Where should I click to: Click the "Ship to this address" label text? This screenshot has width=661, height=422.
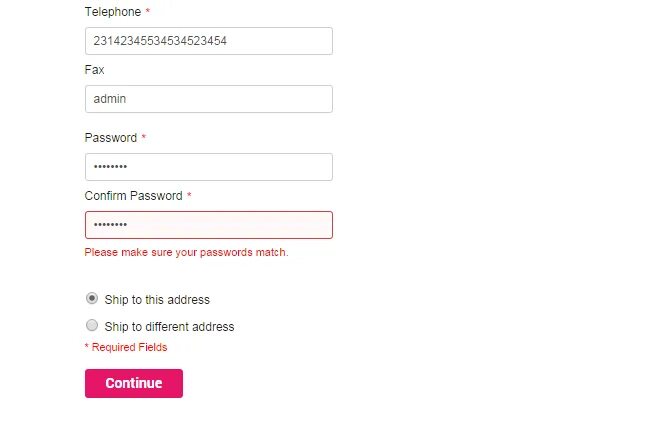(x=157, y=299)
